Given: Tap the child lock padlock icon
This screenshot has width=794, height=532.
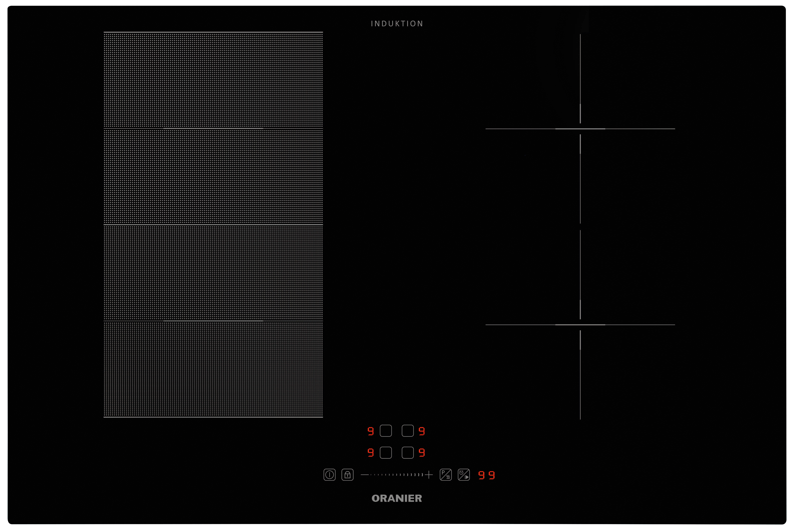Looking at the screenshot, I should coord(347,475).
